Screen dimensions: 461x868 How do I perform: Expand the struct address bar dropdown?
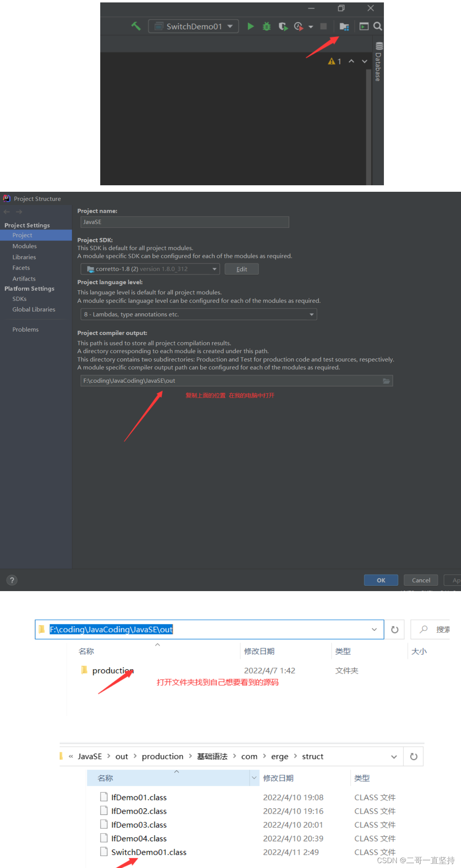coord(394,757)
